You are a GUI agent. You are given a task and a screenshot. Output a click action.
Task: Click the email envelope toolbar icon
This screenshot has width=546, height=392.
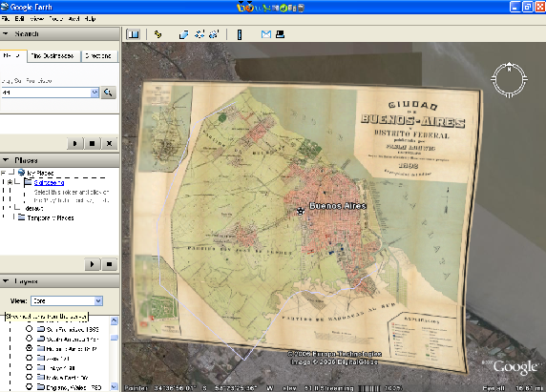[x=266, y=34]
